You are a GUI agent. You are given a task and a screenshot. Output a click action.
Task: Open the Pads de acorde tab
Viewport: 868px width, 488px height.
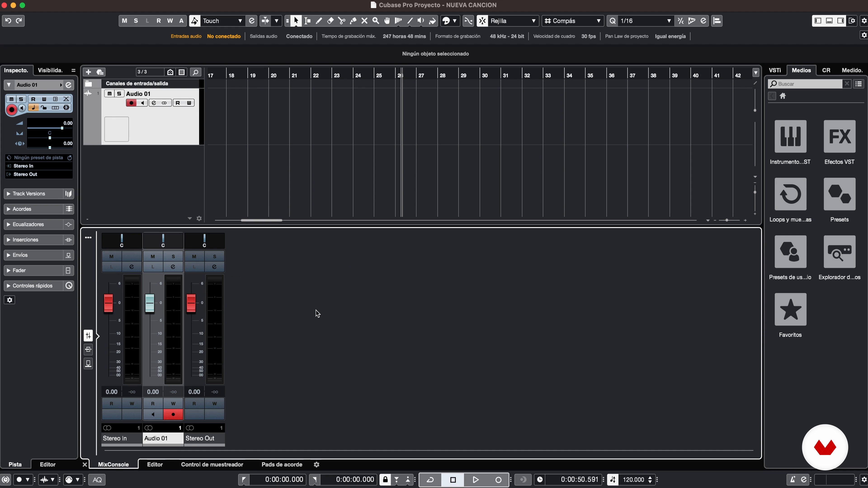(x=282, y=465)
